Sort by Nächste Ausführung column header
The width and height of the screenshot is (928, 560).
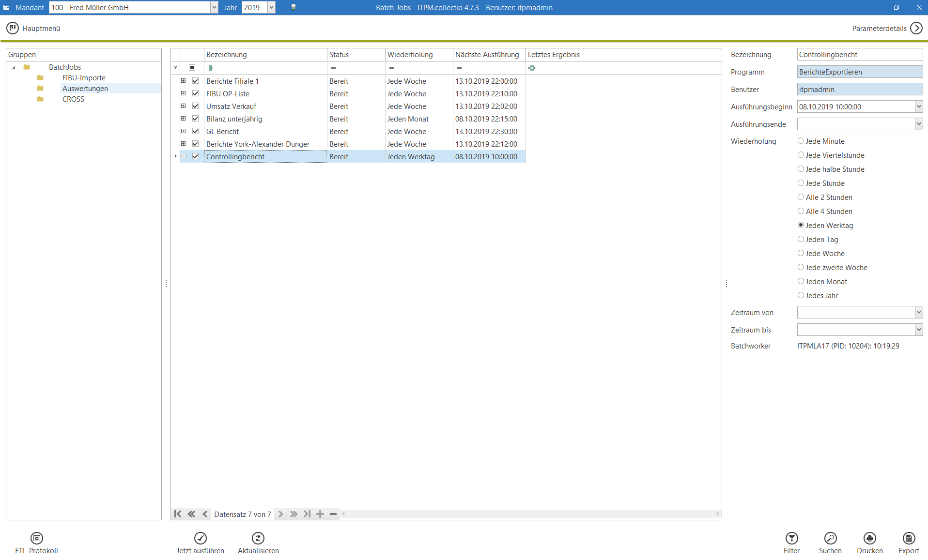tap(489, 55)
